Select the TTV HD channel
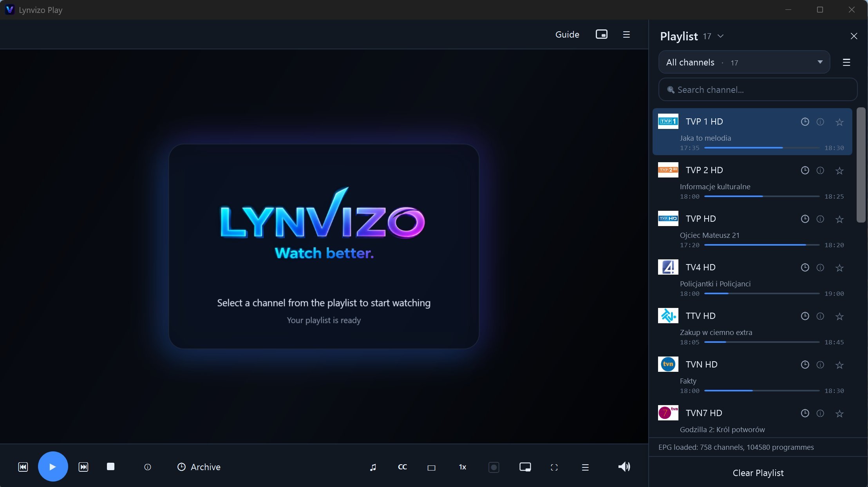 [752, 326]
